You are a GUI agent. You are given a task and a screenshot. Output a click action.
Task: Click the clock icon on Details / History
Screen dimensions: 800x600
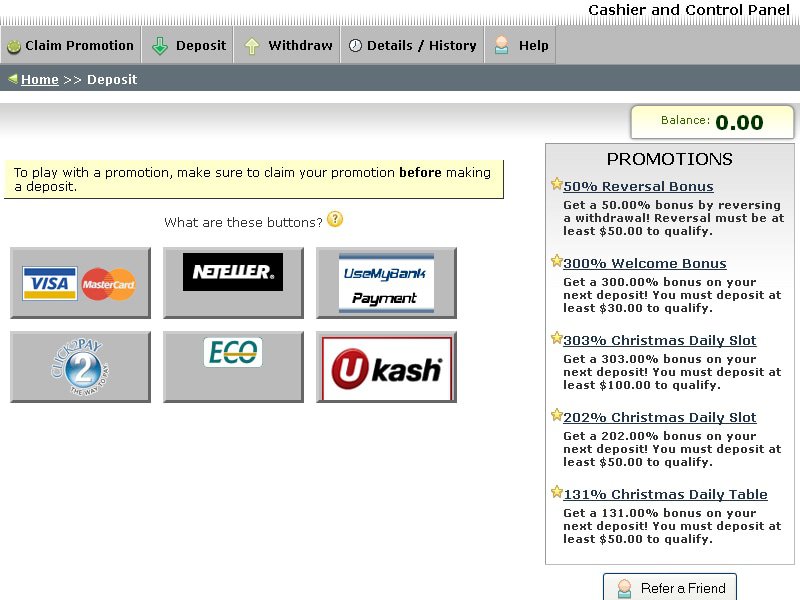[x=355, y=45]
